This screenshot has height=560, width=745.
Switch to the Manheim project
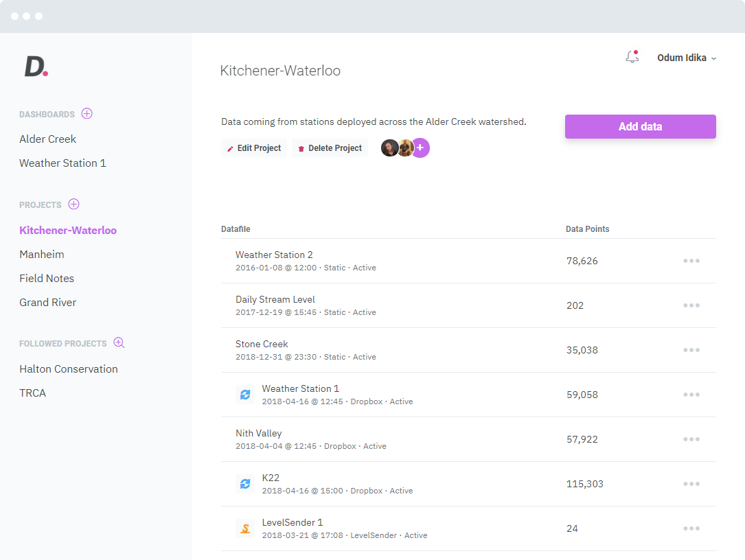[x=42, y=254]
